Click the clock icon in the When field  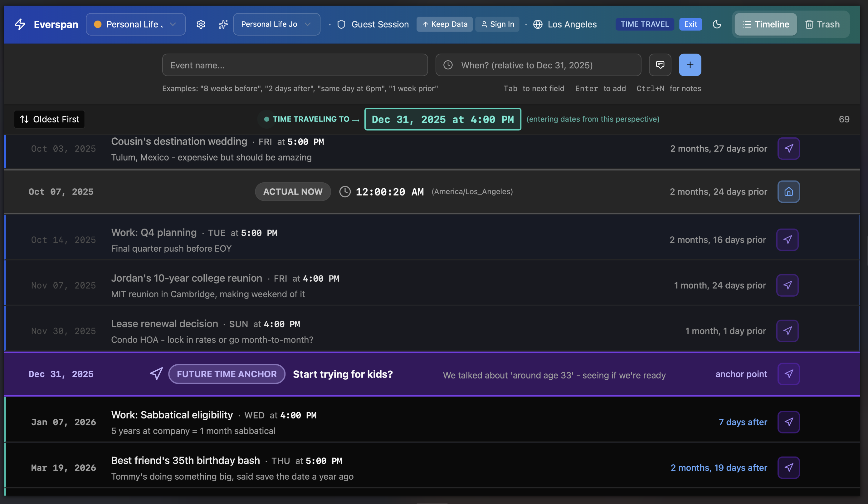pos(448,65)
